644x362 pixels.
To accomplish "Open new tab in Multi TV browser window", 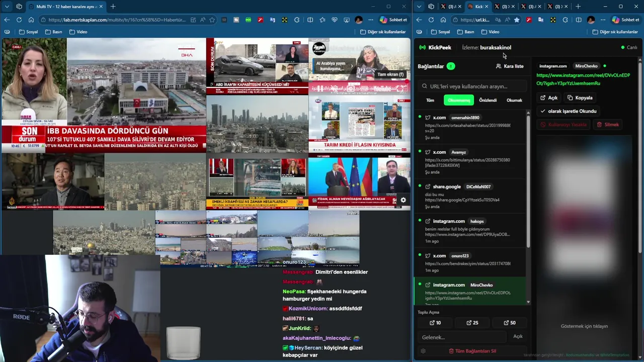I will pyautogui.click(x=113, y=7).
